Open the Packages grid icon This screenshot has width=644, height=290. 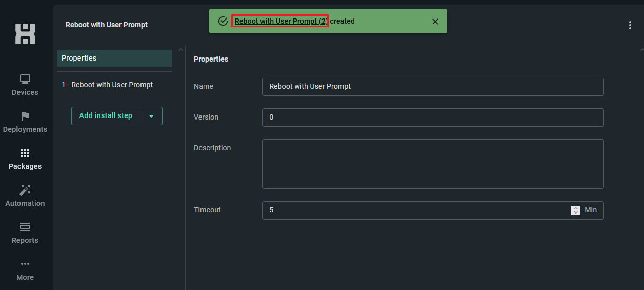click(25, 153)
